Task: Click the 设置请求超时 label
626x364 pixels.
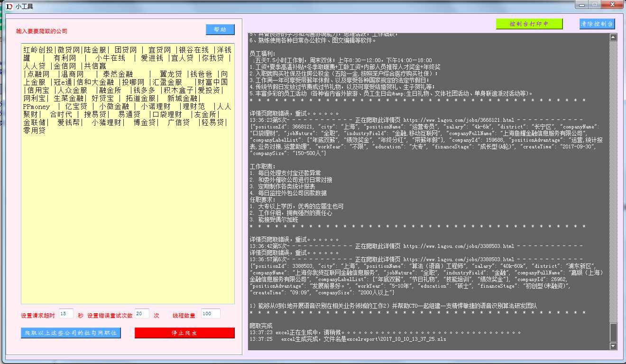Action: (x=38, y=316)
